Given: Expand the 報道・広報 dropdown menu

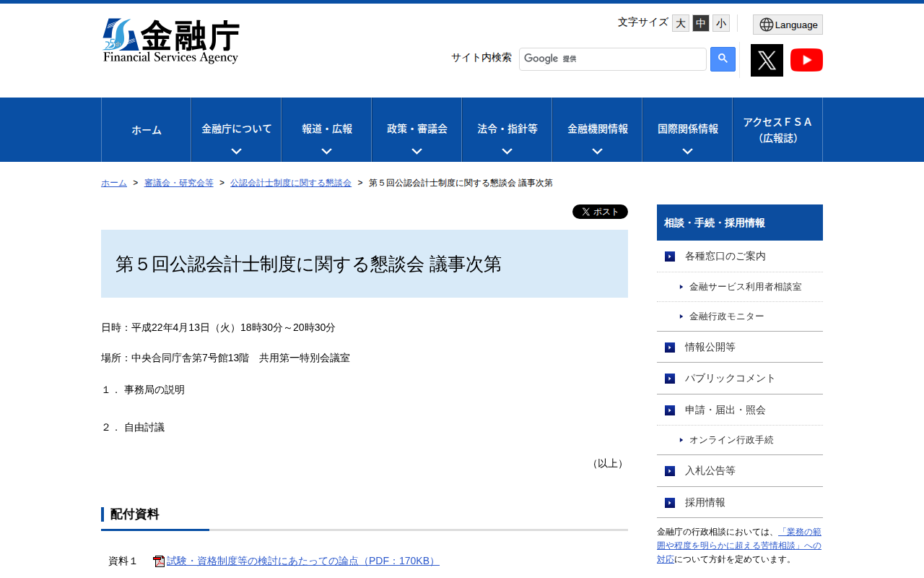Looking at the screenshot, I should (326, 129).
